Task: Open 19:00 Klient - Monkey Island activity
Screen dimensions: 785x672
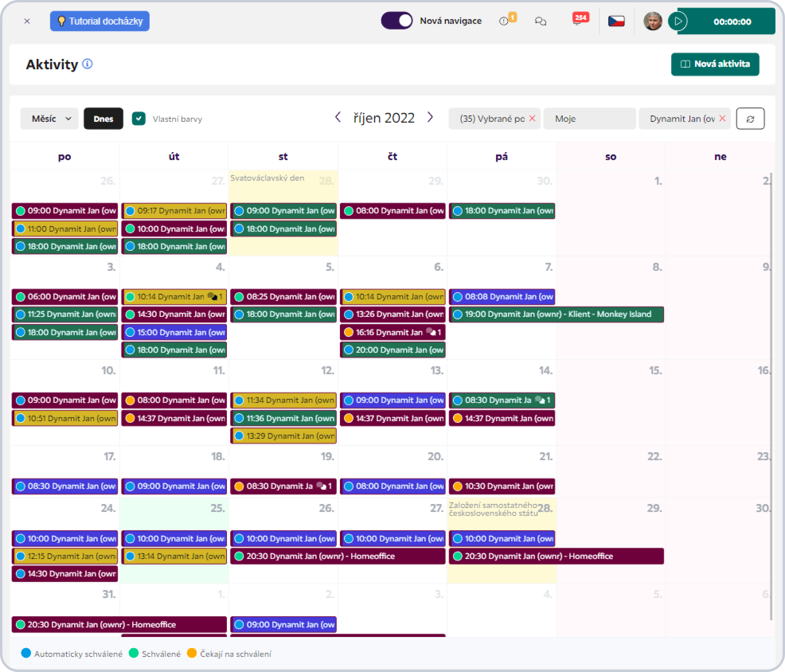Action: [x=557, y=315]
